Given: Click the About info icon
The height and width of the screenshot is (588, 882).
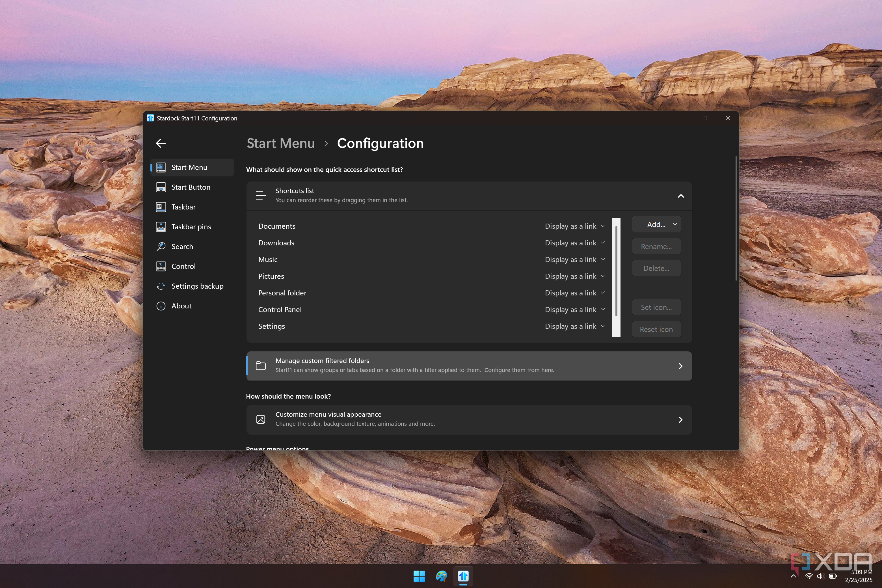Looking at the screenshot, I should [x=161, y=306].
